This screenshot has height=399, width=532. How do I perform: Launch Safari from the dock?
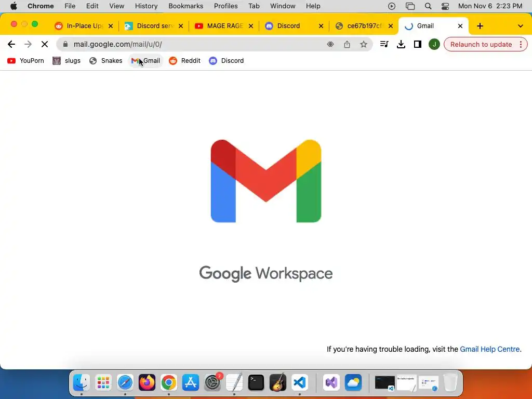pos(125,383)
